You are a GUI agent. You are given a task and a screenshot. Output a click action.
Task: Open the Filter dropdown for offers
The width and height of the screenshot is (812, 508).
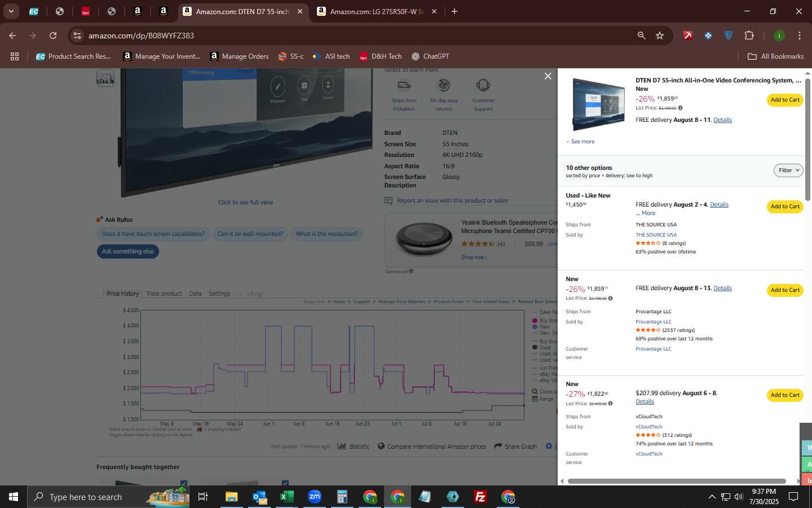tap(788, 170)
